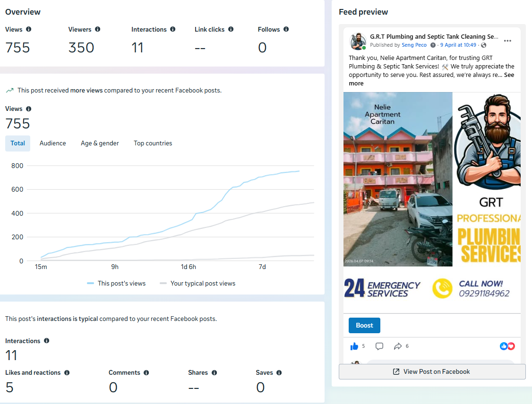Click the 350 Viewers value
The height and width of the screenshot is (404, 532).
pos(81,48)
